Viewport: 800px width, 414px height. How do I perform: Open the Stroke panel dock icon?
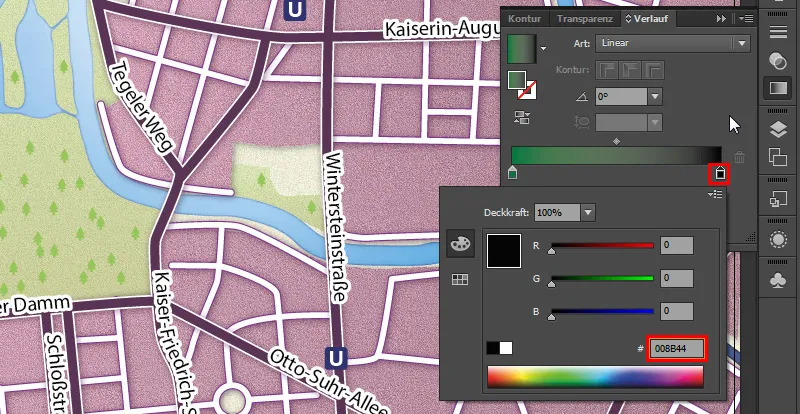point(778,32)
